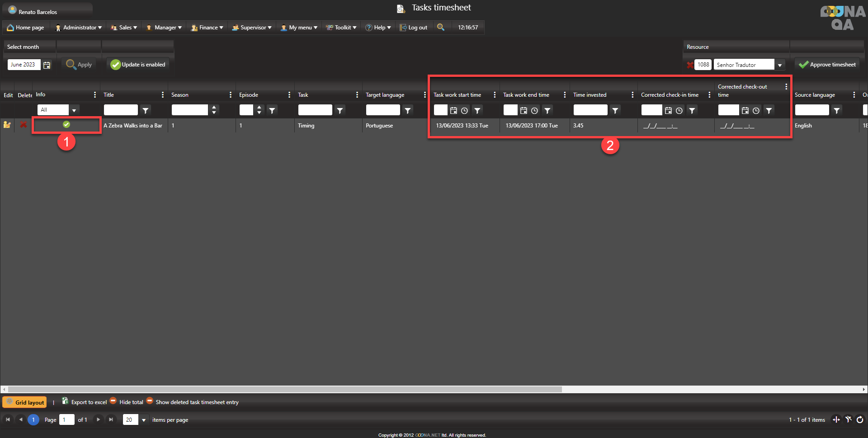Open the Supervisor menu
The image size is (868, 438).
pyautogui.click(x=252, y=28)
